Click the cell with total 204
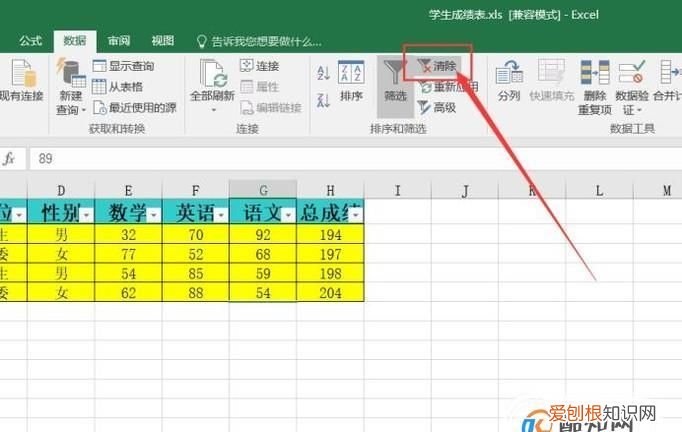 click(x=331, y=293)
